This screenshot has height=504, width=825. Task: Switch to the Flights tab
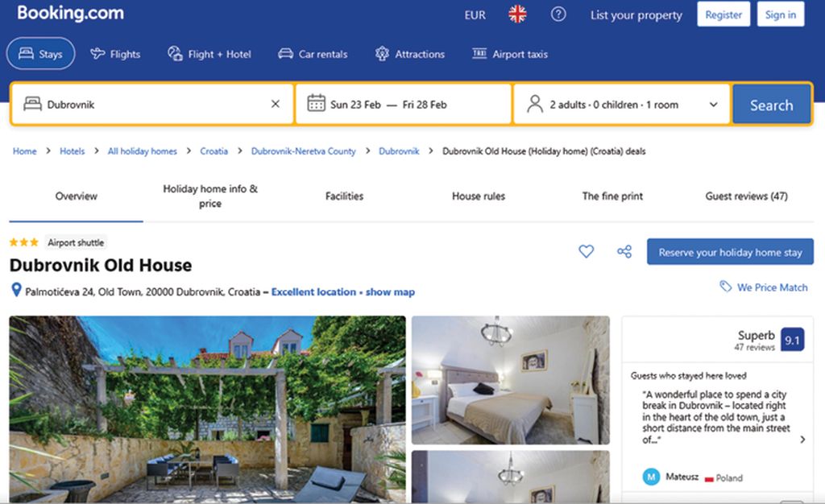click(115, 54)
